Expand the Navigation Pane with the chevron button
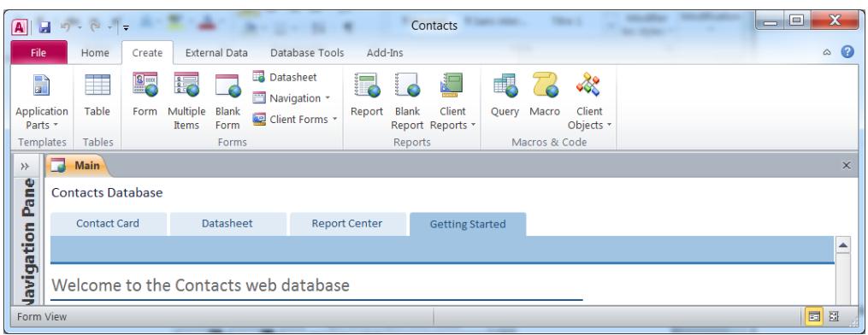 coord(25,166)
